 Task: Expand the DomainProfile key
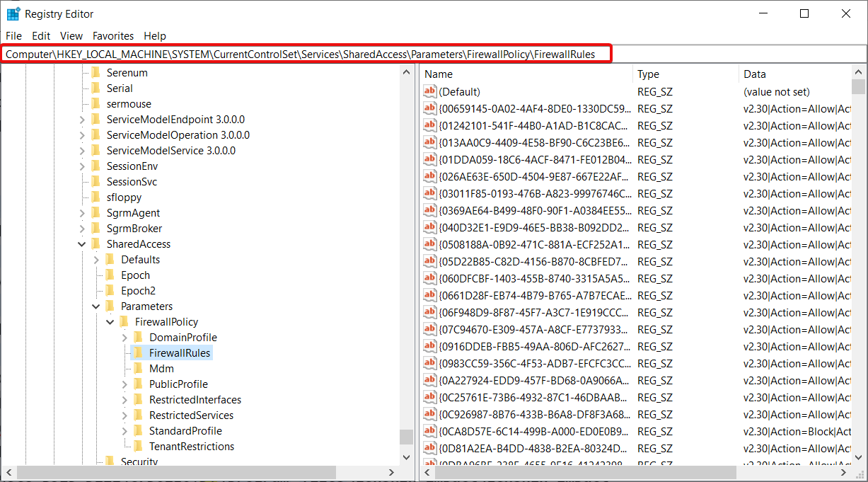(125, 338)
